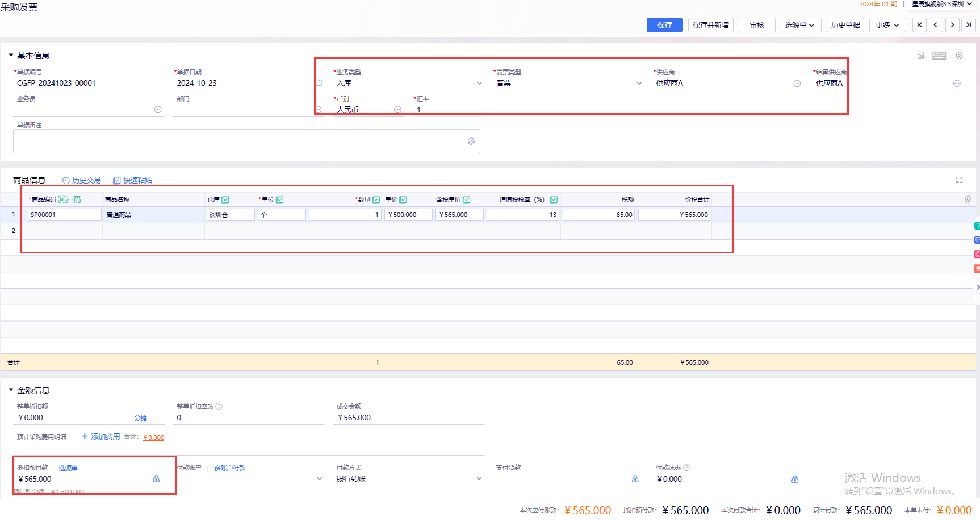Click the 部门 lookup icon
Screen dimensions: 980x521
[x=318, y=110]
